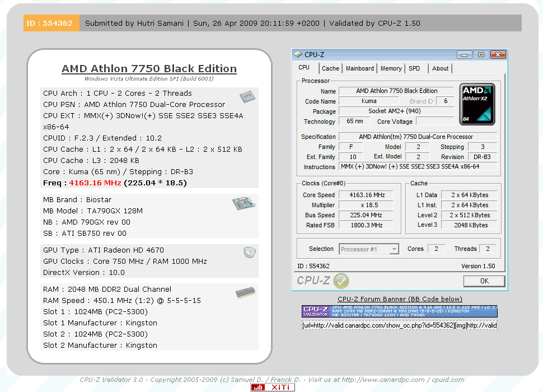The image size is (543, 392).
Task: Click the Multiplier value x 18.5
Action: click(x=366, y=205)
